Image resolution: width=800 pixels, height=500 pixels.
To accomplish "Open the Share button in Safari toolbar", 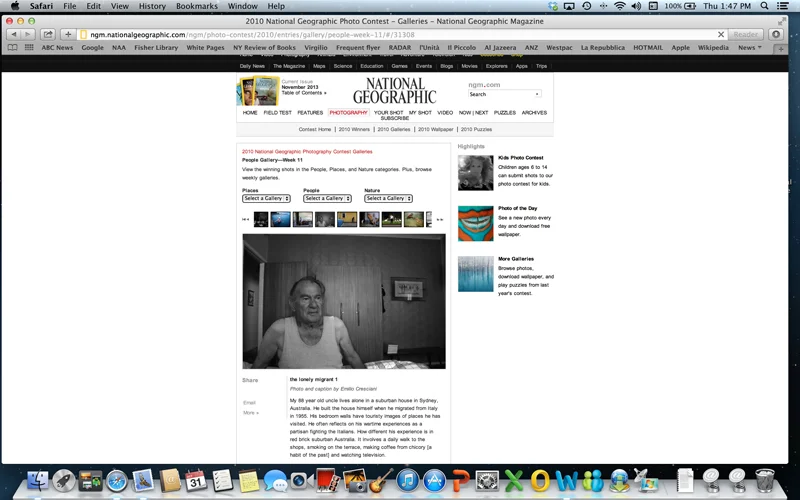I will (48, 34).
